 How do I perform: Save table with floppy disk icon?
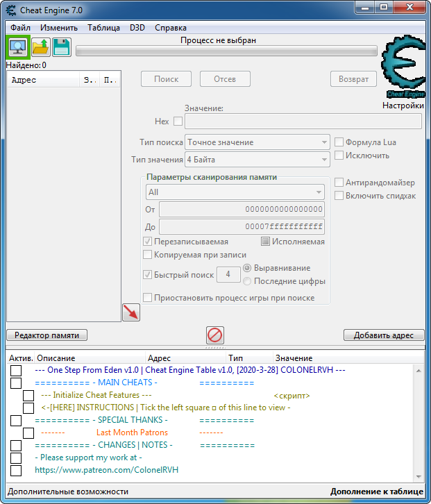[x=62, y=47]
